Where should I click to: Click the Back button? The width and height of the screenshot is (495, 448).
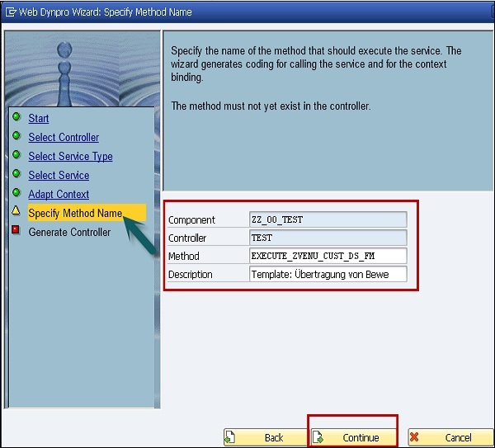tap(266, 437)
